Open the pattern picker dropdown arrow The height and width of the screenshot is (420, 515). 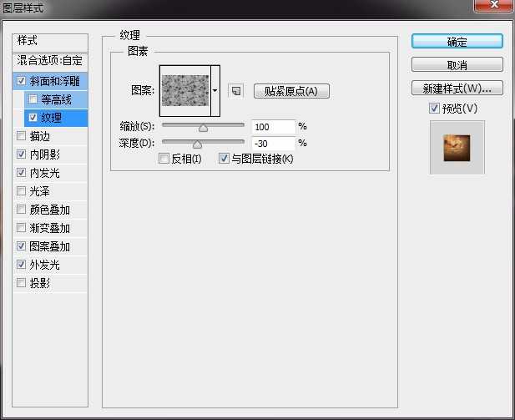click(x=215, y=90)
